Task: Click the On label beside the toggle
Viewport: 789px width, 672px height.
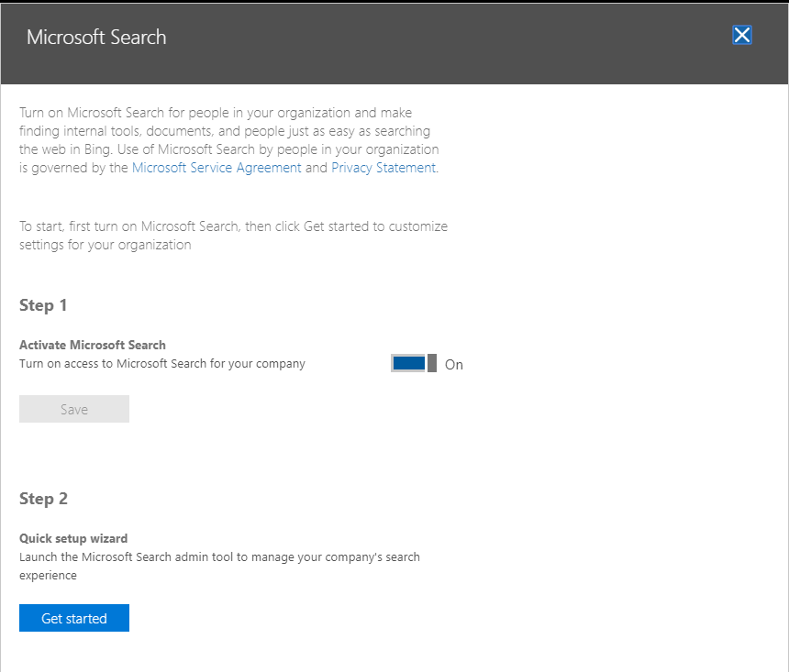Action: pos(454,365)
